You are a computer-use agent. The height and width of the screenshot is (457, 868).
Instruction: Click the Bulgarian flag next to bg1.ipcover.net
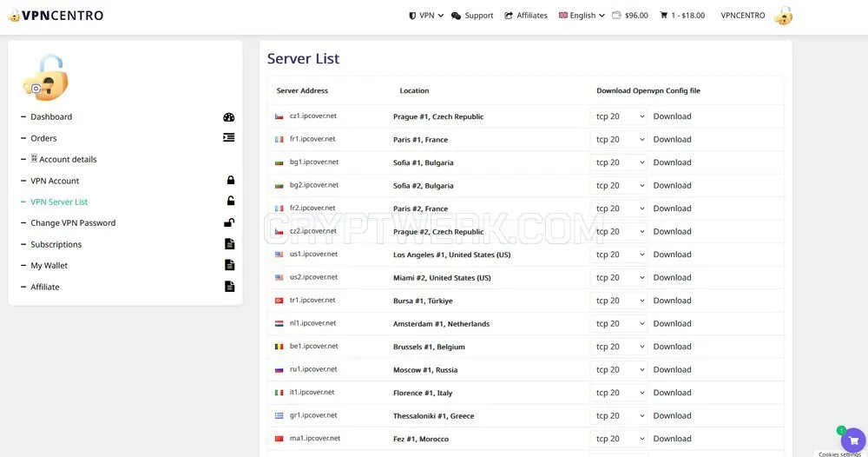click(279, 162)
